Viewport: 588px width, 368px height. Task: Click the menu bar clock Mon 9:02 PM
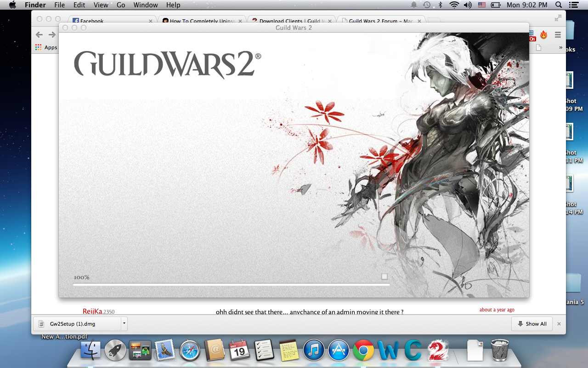tap(527, 5)
